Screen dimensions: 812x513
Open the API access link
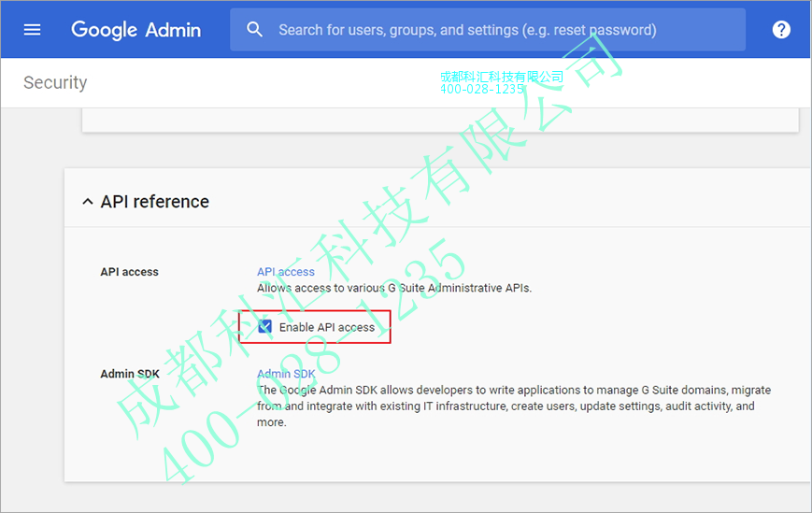(286, 272)
